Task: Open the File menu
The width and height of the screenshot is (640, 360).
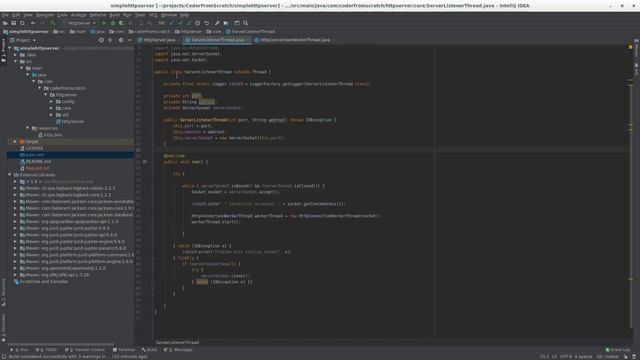Action: coord(5,15)
